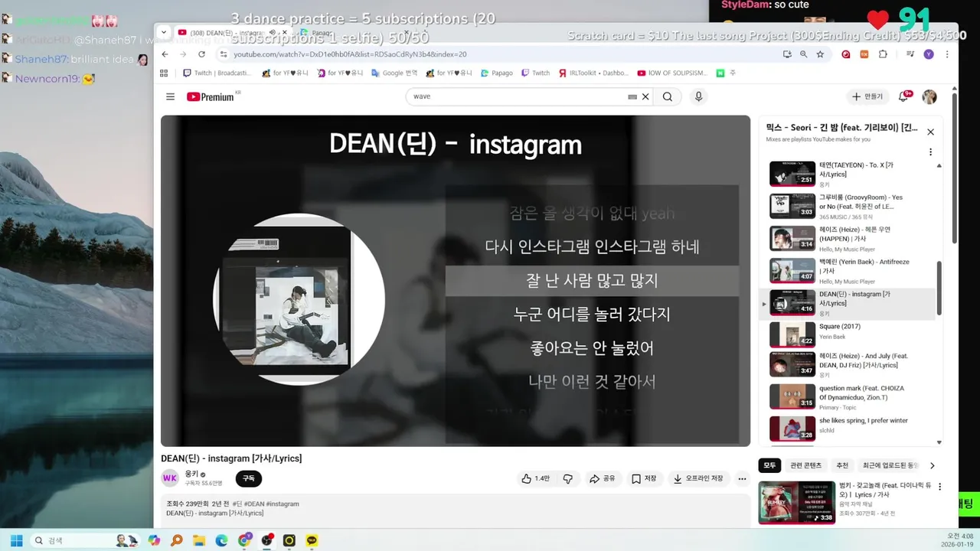
Task: Click the taskbar search box 검색
Action: (x=85, y=540)
